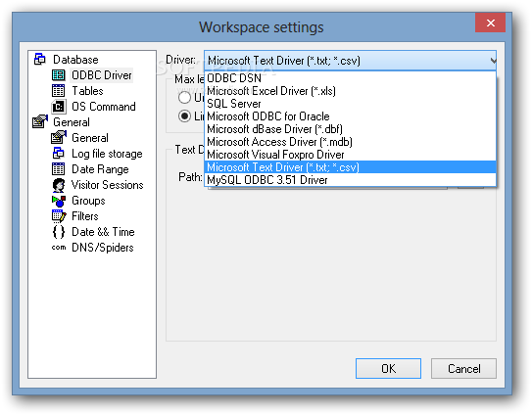
Task: Open the Date && Time settings page
Action: (x=103, y=232)
